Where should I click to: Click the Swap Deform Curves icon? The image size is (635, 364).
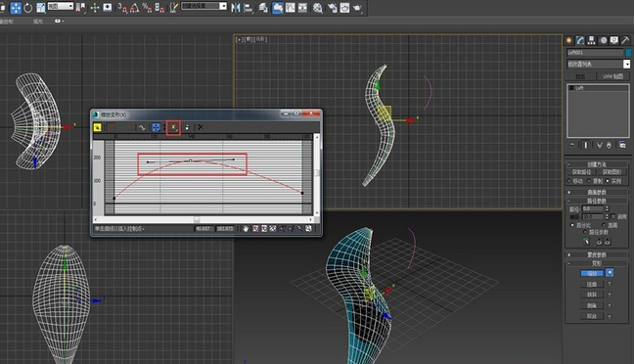click(x=142, y=127)
